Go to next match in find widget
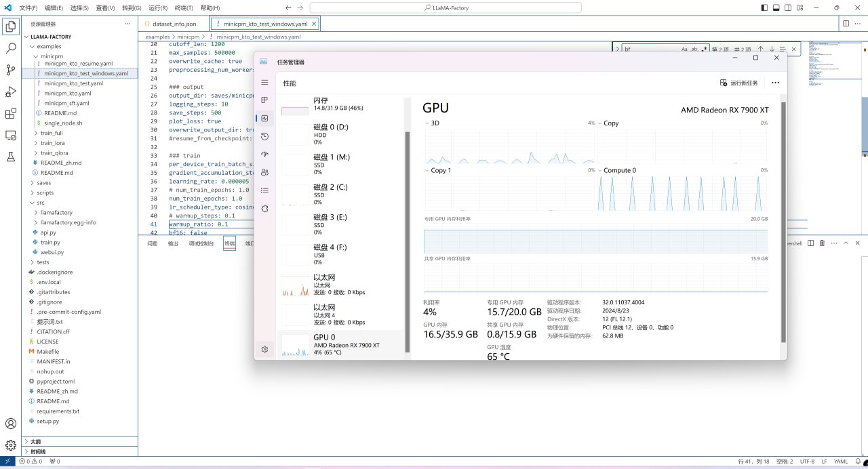Viewport: 868px width, 469px height. pos(772,49)
